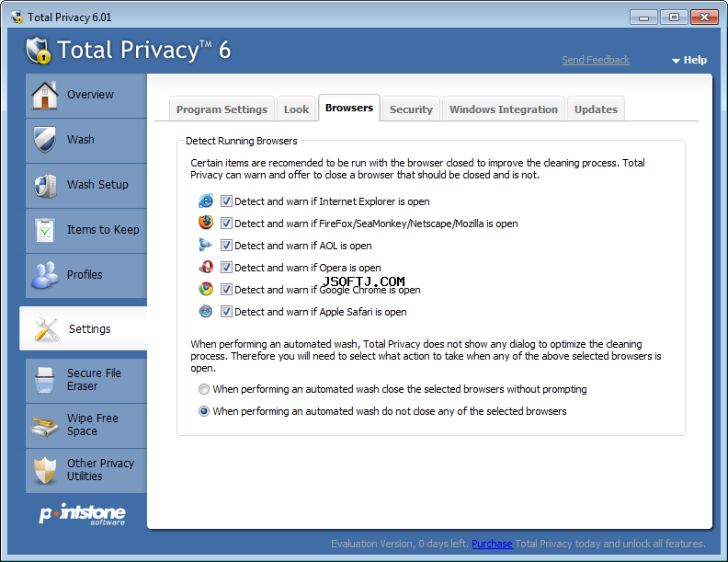Click the Opera browser icon
Screen dimensions: 728x562
[x=206, y=267]
